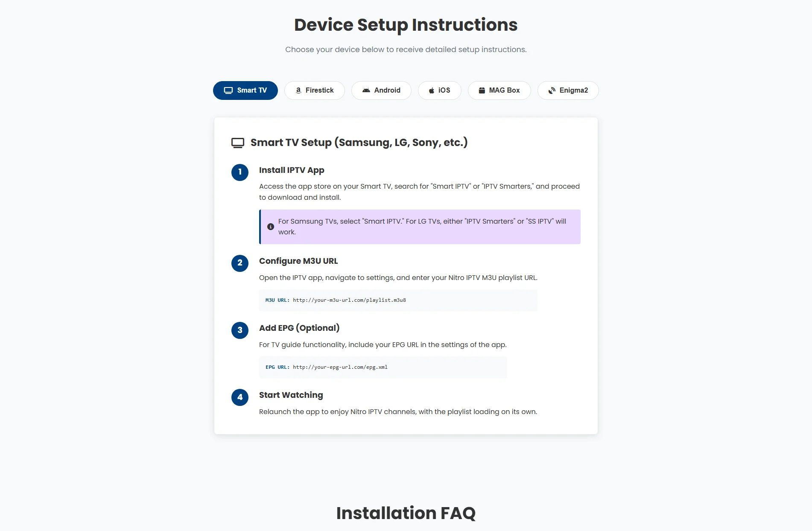Screen dimensions: 812x531
Task: Click the step 2 number badge
Action: pos(240,263)
